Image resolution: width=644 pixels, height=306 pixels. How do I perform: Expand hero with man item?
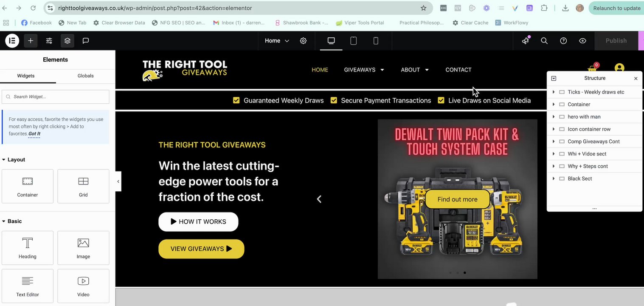click(x=554, y=116)
